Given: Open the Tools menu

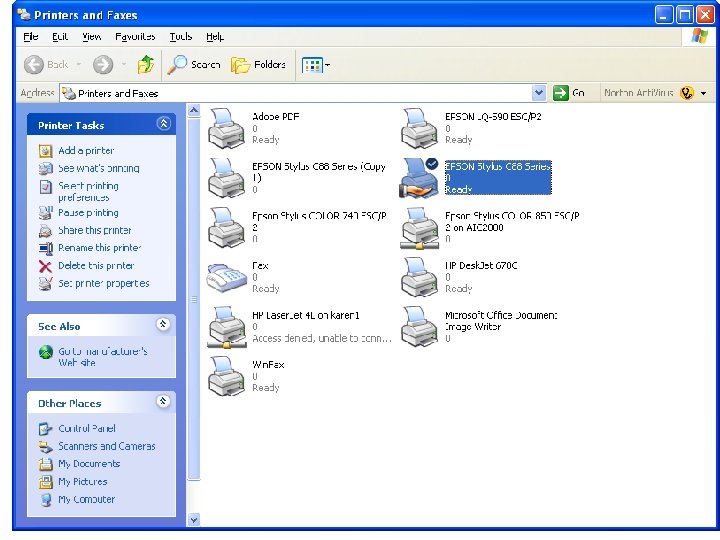Looking at the screenshot, I should point(181,37).
